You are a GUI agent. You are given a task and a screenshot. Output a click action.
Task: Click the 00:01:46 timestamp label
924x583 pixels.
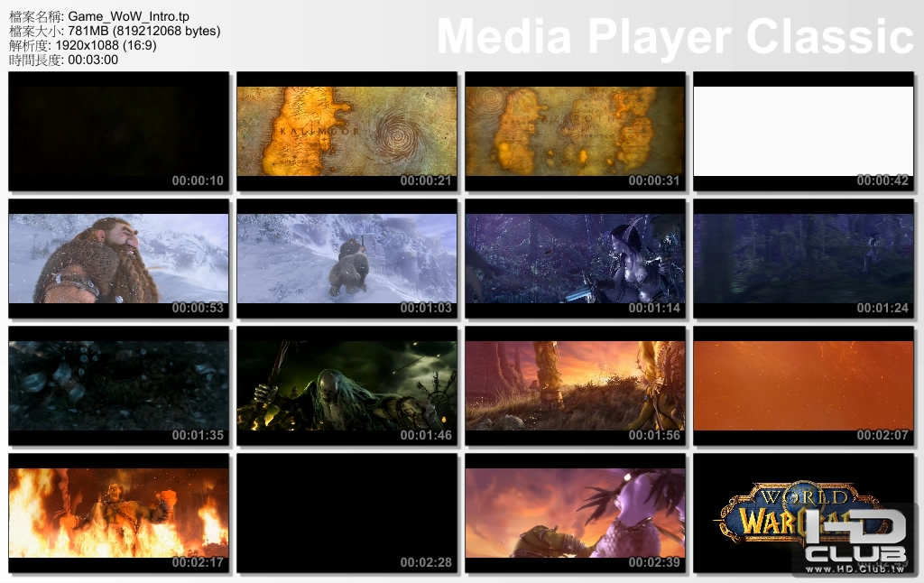[x=426, y=435]
